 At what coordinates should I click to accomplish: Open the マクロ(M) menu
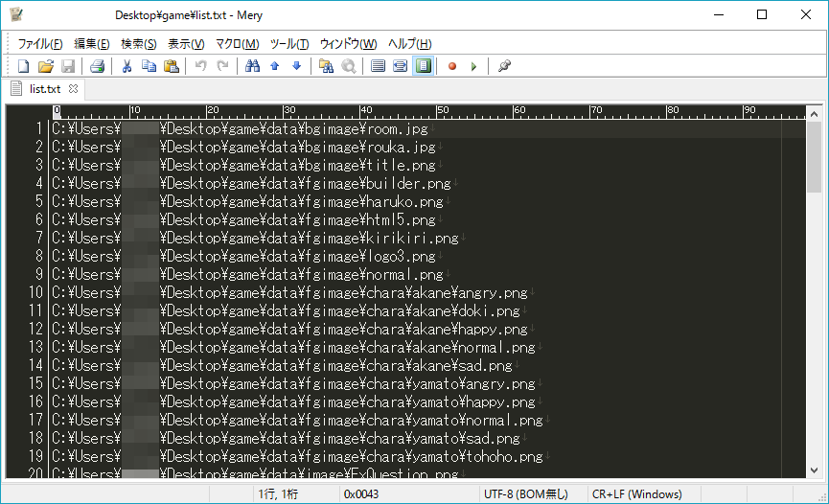[238, 44]
